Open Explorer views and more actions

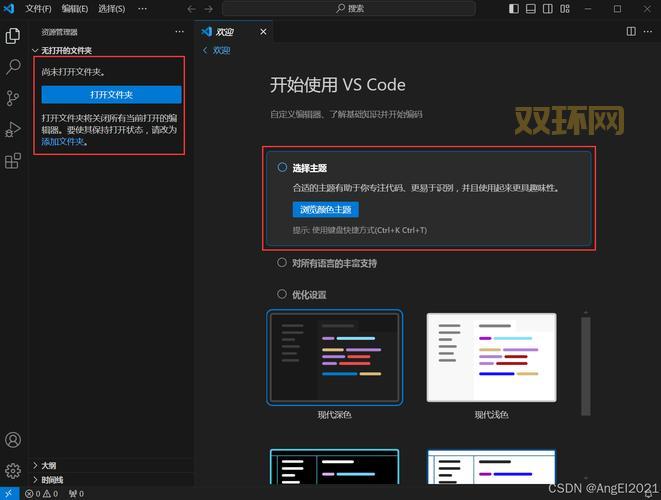pyautogui.click(x=180, y=32)
